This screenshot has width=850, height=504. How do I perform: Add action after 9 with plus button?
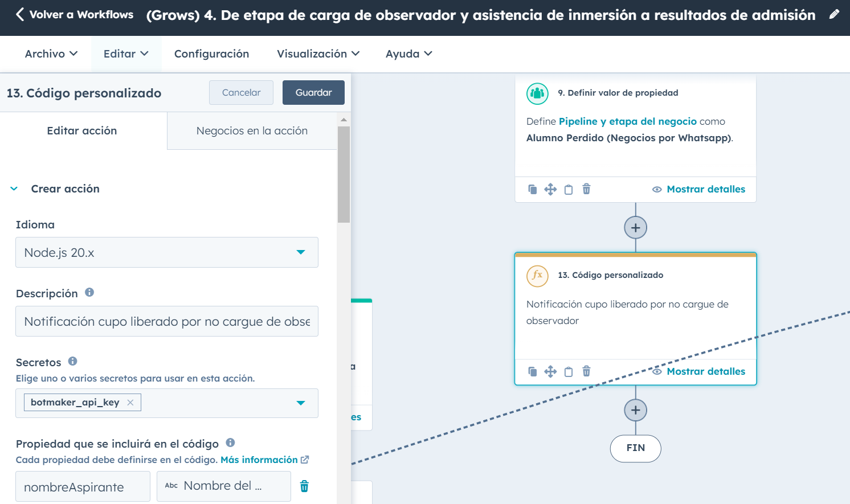click(636, 228)
